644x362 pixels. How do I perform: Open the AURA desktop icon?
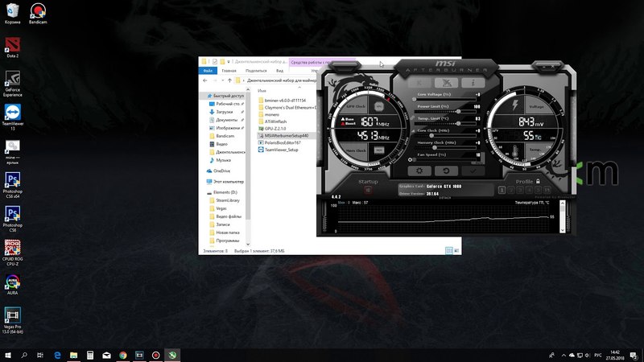point(13,285)
